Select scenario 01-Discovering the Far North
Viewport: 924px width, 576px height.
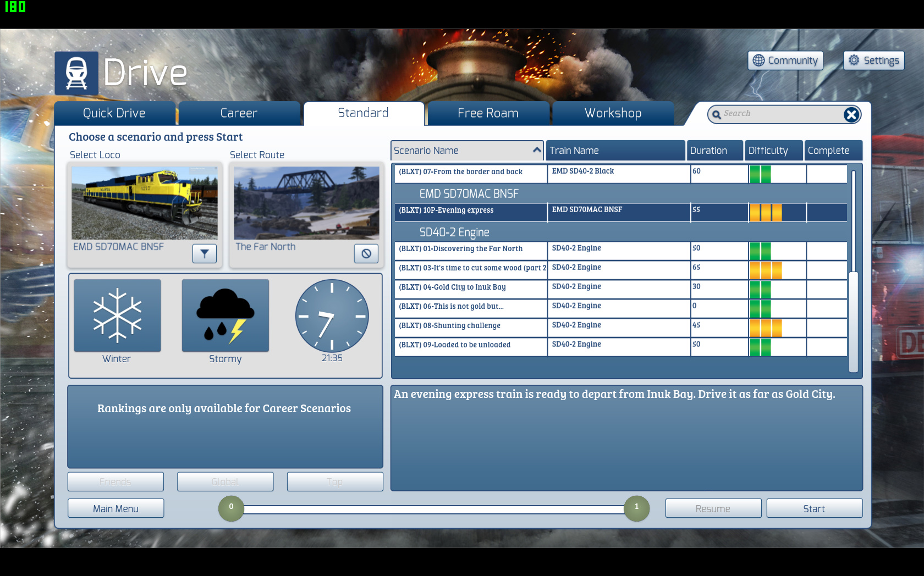click(620, 251)
